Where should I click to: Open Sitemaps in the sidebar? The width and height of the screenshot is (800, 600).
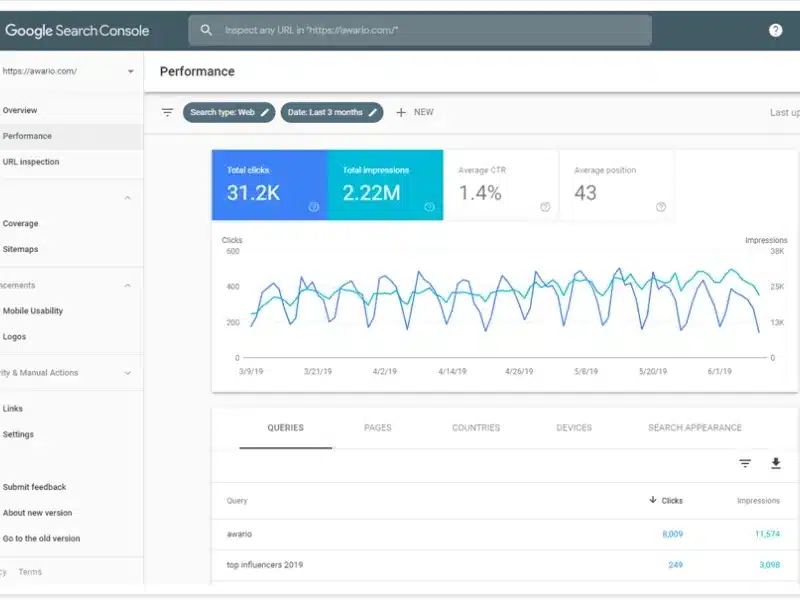(x=20, y=249)
